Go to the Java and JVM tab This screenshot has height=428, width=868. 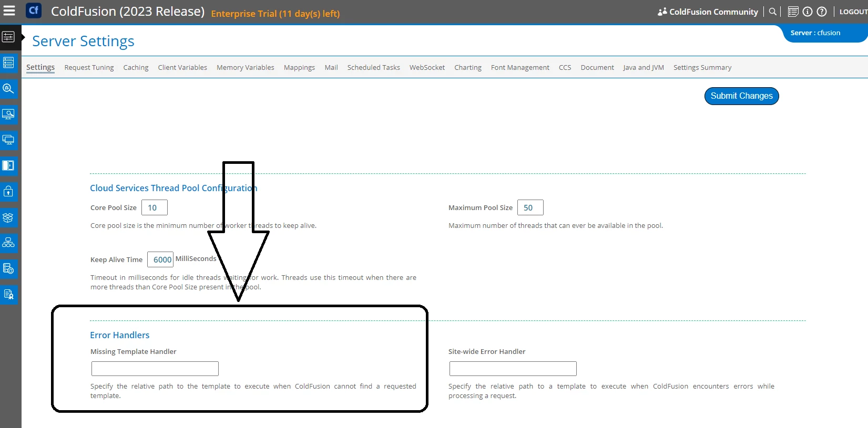pos(644,67)
